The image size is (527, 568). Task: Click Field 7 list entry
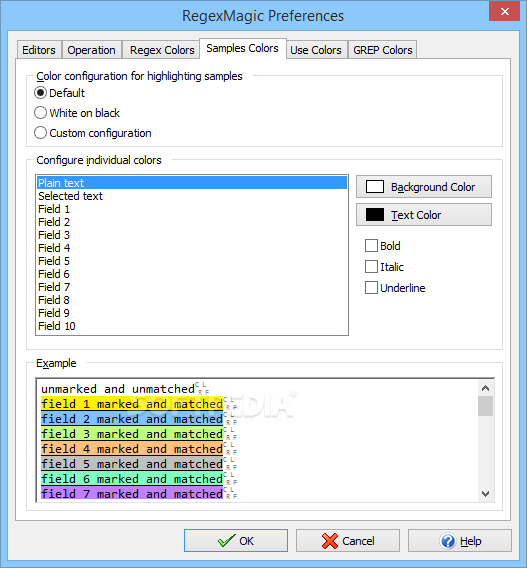tap(192, 287)
